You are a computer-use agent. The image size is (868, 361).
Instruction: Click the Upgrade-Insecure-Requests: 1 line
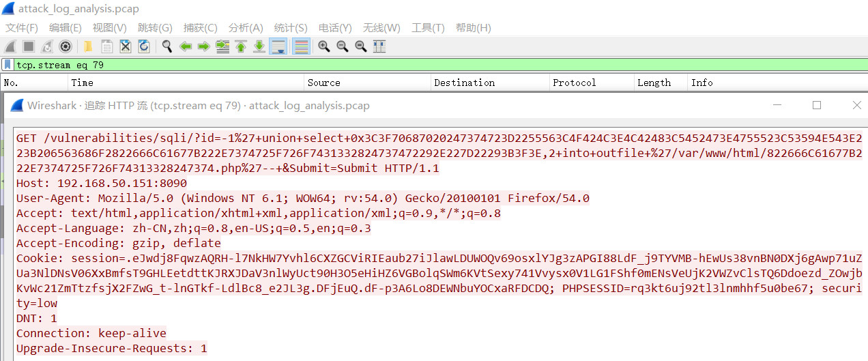pyautogui.click(x=112, y=348)
